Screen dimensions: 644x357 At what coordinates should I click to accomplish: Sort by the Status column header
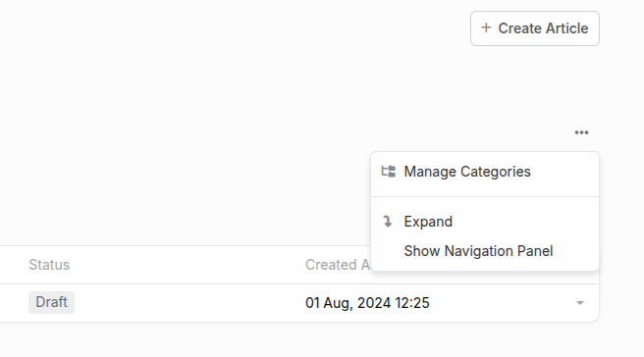coord(49,265)
